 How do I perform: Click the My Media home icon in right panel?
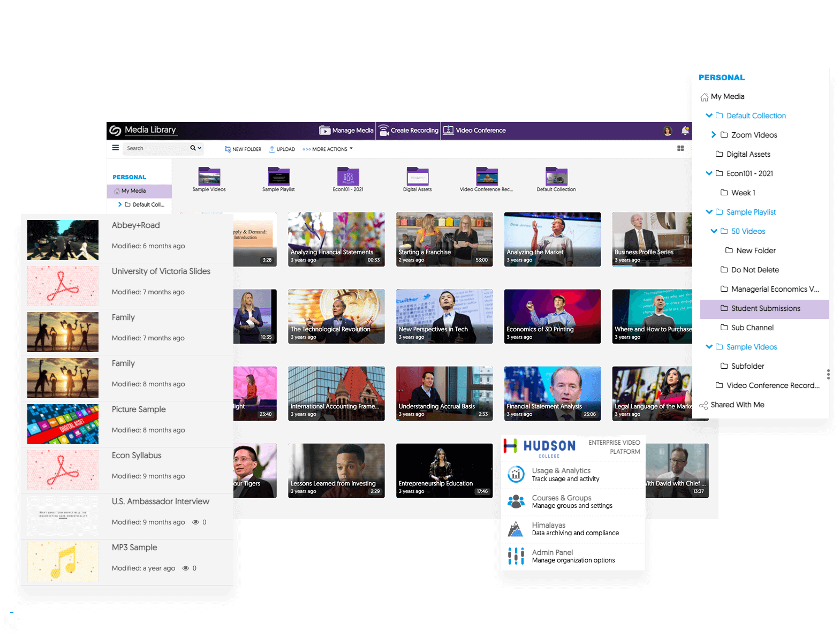[704, 97]
